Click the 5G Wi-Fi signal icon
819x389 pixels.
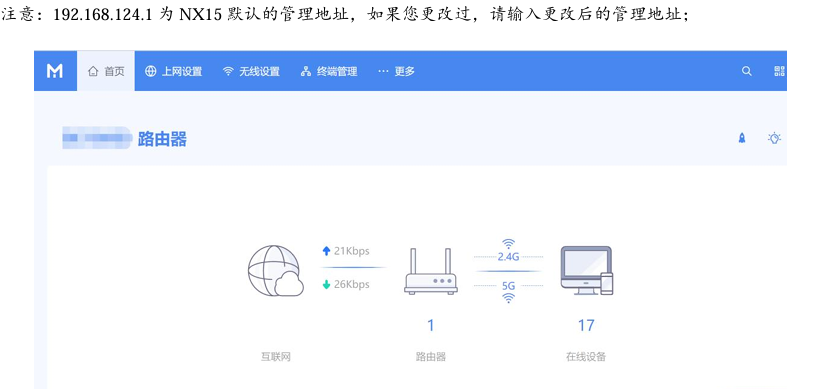pos(508,298)
